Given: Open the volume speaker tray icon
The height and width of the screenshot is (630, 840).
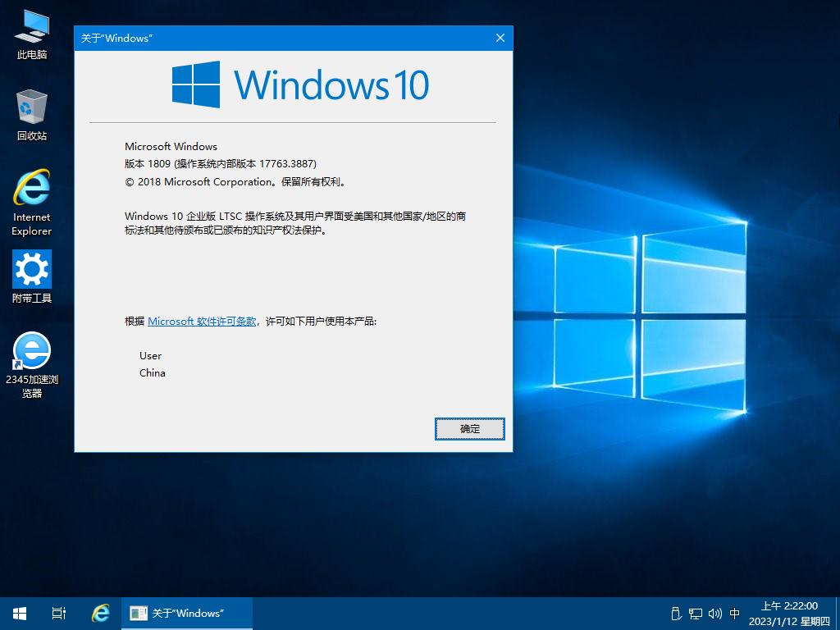Looking at the screenshot, I should (715, 614).
